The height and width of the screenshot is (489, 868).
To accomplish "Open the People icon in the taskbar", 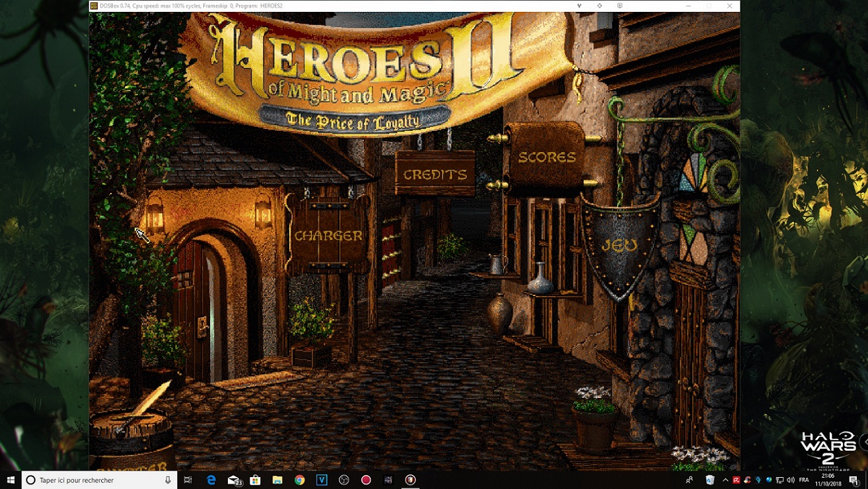I will click(690, 480).
